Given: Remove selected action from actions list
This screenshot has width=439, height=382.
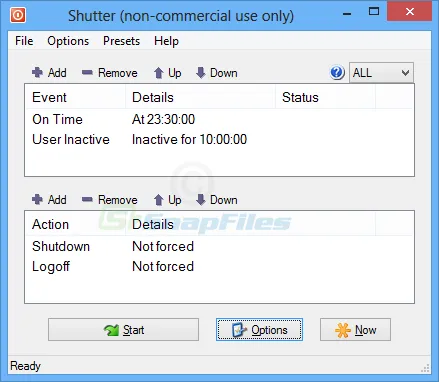Looking at the screenshot, I should (x=110, y=200).
